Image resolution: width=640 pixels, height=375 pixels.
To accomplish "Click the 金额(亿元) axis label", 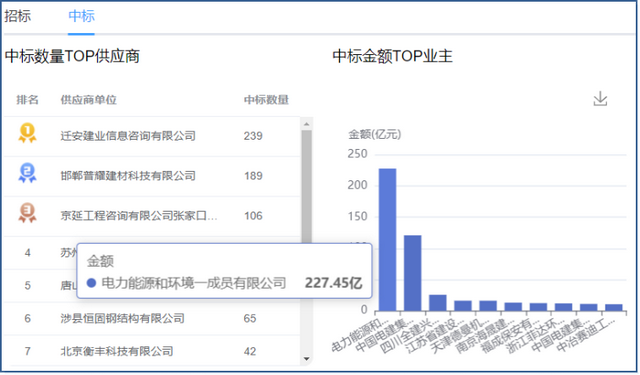I will 374,134.
